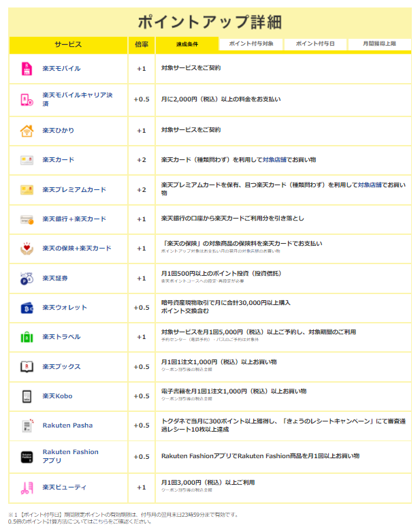Click the +0.5 rate for 楽天モバイルキャリア決済

(142, 99)
